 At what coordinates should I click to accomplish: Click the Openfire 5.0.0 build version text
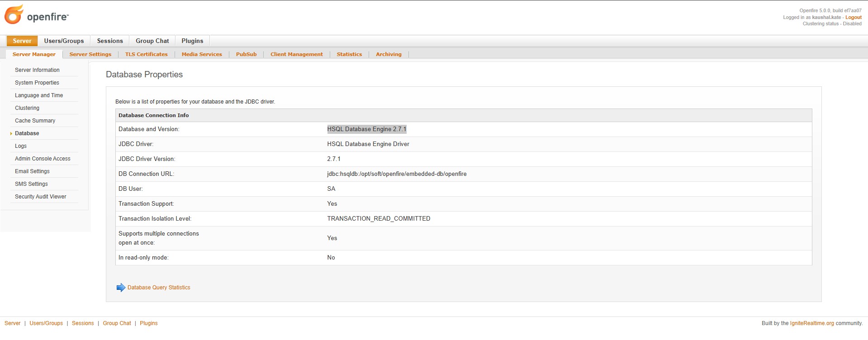(x=830, y=10)
